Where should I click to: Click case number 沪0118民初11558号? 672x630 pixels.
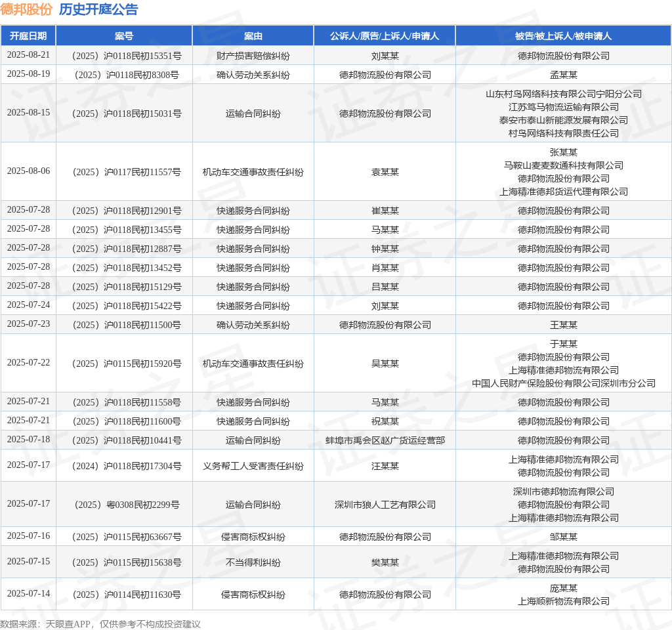click(x=127, y=402)
